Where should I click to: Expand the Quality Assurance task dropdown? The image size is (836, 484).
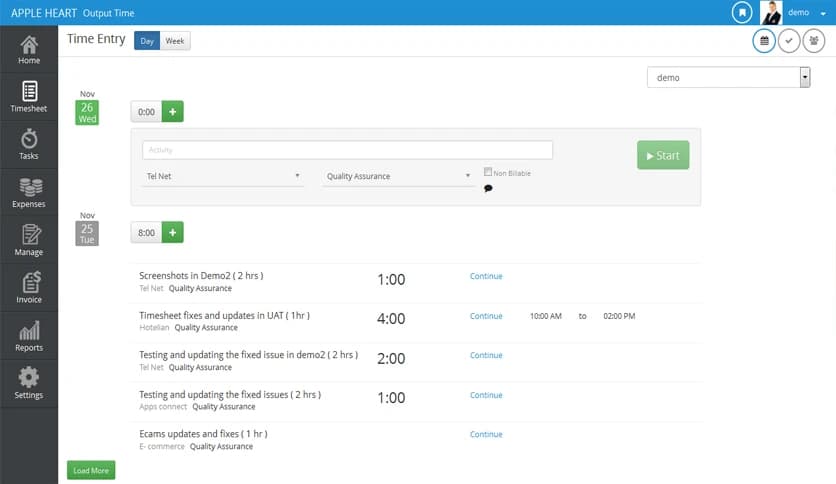point(398,176)
